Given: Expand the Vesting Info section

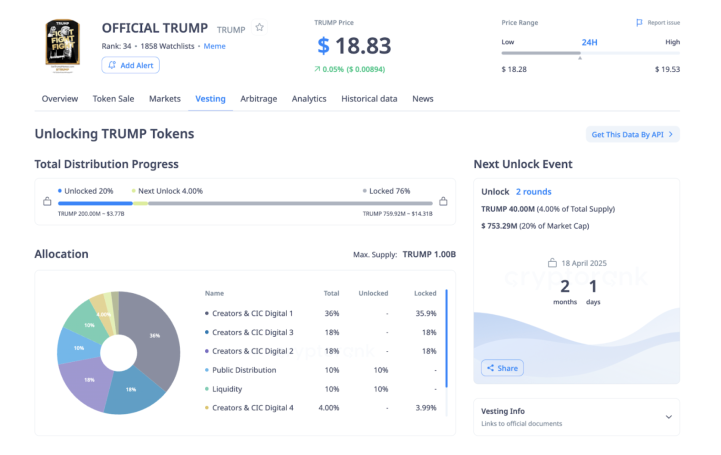Looking at the screenshot, I should [x=577, y=417].
